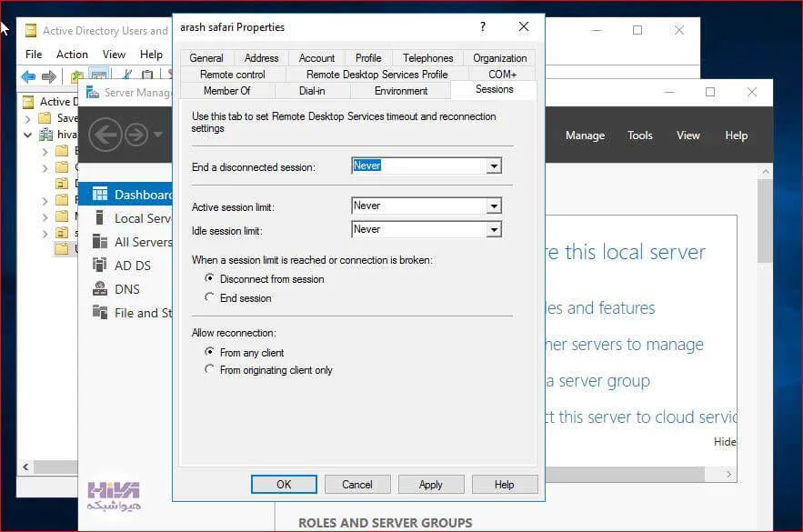Viewport: 803px width, 532px height.
Task: Click the dialog Help button
Action: (x=505, y=485)
